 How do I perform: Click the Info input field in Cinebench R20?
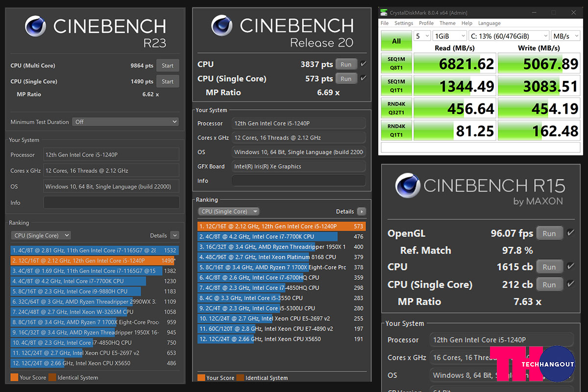click(x=298, y=181)
